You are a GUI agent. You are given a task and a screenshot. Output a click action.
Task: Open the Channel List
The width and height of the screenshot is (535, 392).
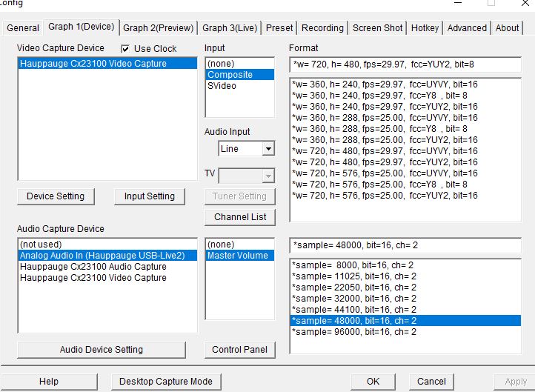coord(240,217)
